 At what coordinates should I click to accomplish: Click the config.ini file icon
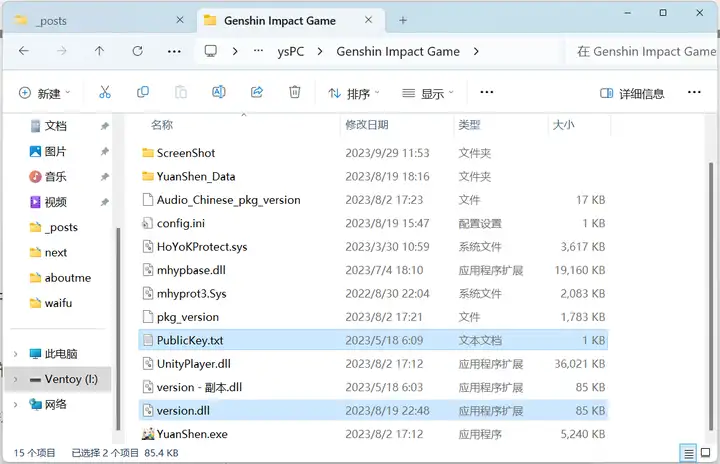(147, 223)
